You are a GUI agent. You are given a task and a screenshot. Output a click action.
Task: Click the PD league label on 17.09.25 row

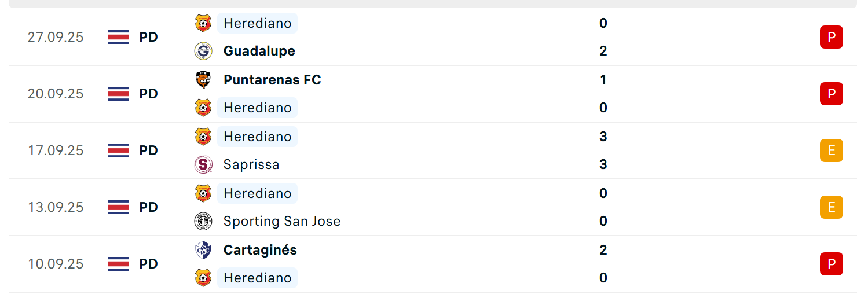[149, 150]
